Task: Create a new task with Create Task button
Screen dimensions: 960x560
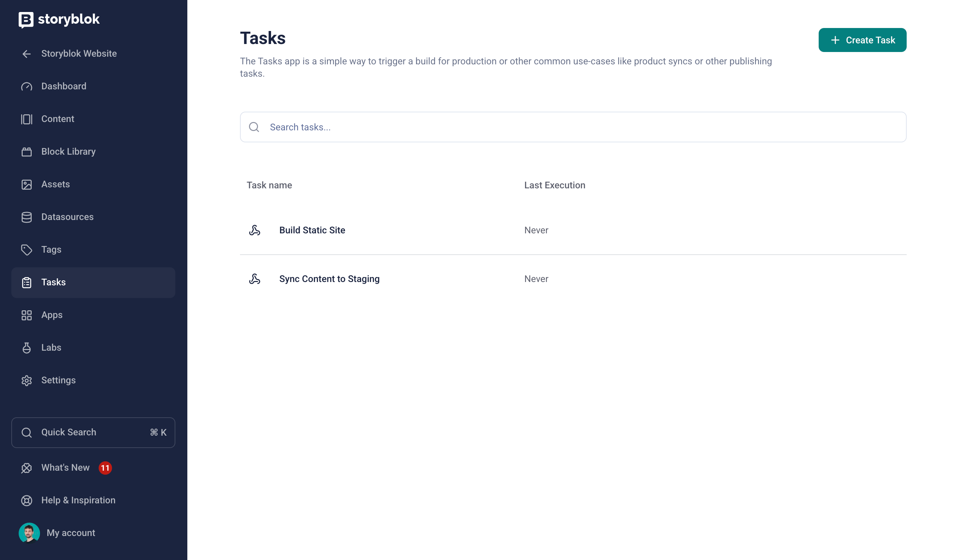Action: tap(862, 40)
